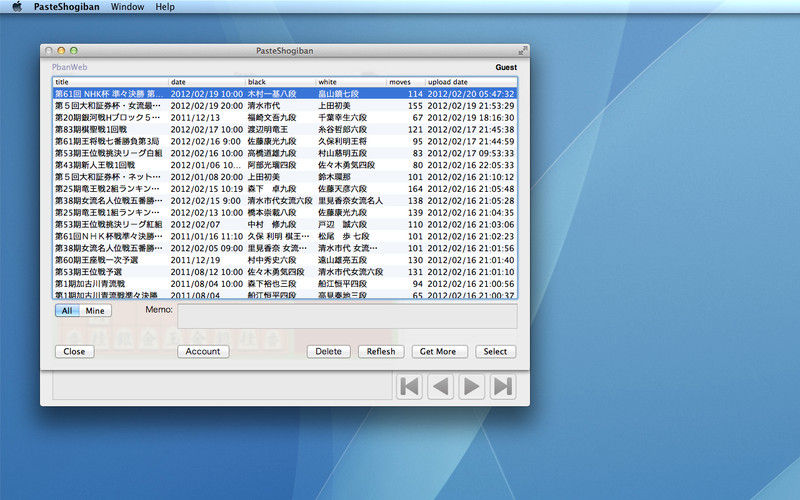Step forward one move arrow
800x500 pixels.
click(471, 386)
